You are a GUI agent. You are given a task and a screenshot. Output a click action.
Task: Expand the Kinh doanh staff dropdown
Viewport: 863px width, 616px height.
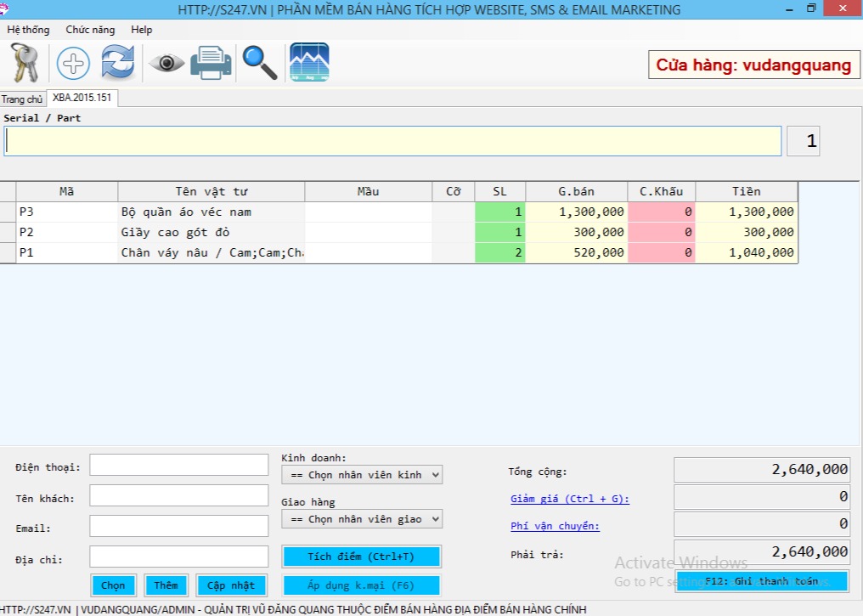(362, 474)
